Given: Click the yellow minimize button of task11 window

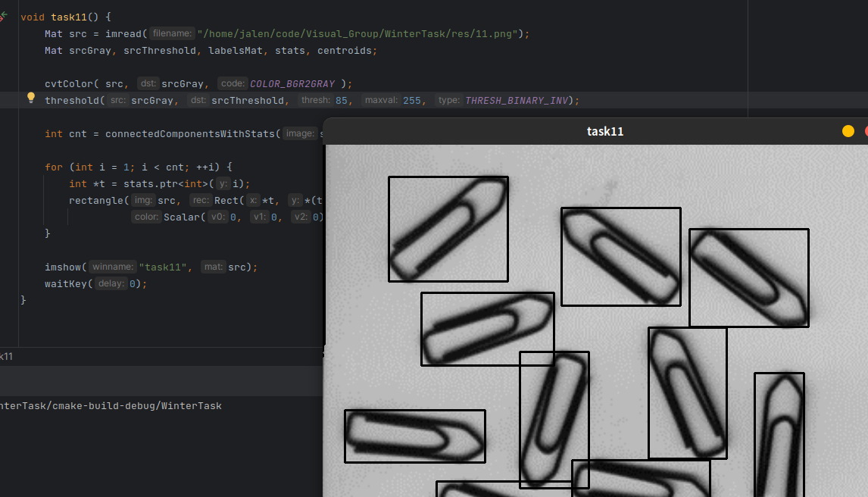Looking at the screenshot, I should click(x=848, y=131).
